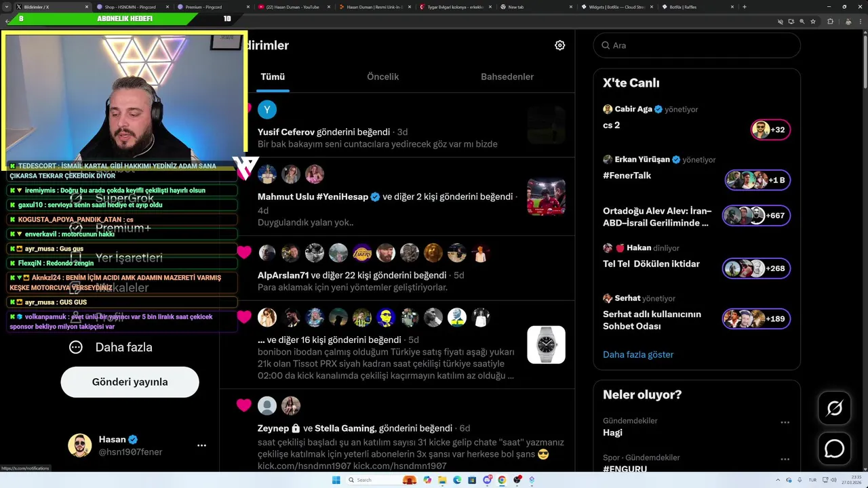Open the Stella Gaming name link

(x=344, y=428)
